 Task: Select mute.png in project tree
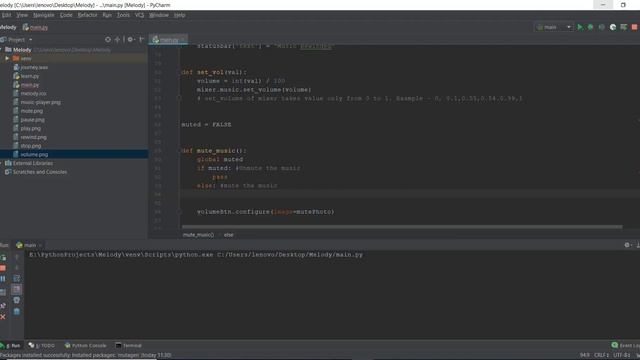[28, 111]
